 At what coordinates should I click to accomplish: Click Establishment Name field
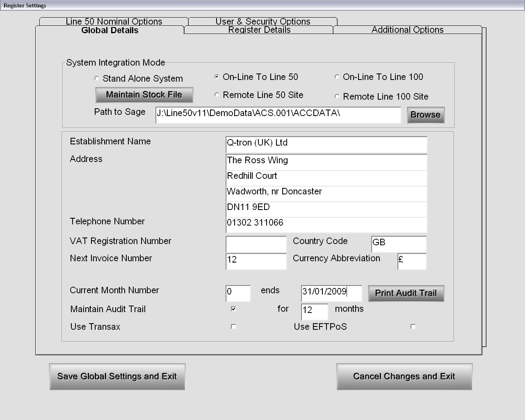coord(326,145)
